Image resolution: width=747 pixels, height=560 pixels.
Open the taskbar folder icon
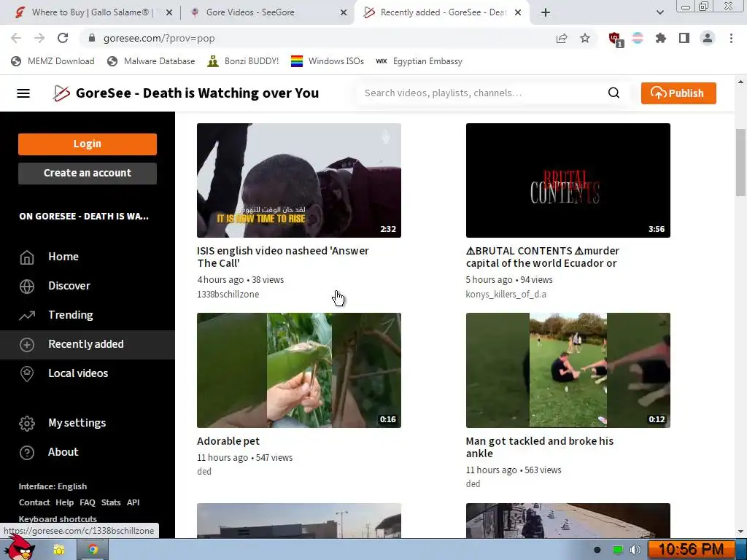58,550
